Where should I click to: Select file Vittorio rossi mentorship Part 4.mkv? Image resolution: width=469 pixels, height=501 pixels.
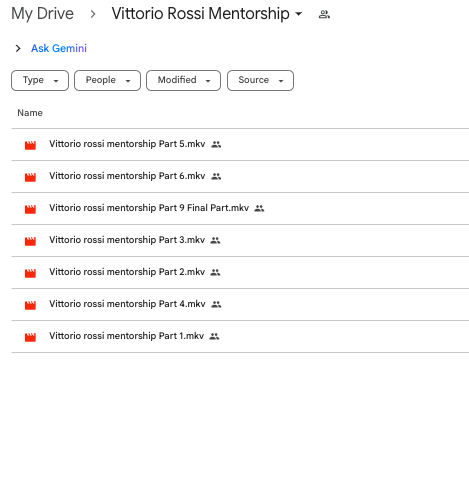click(127, 304)
